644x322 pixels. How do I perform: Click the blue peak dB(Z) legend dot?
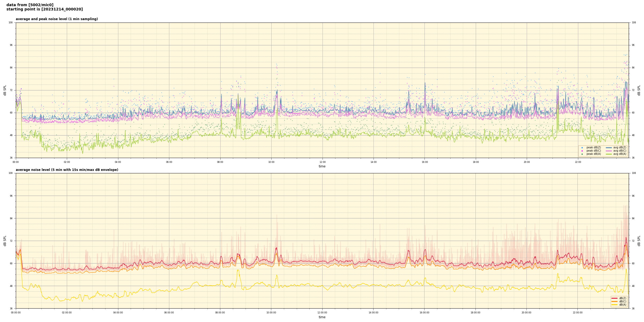(582, 148)
